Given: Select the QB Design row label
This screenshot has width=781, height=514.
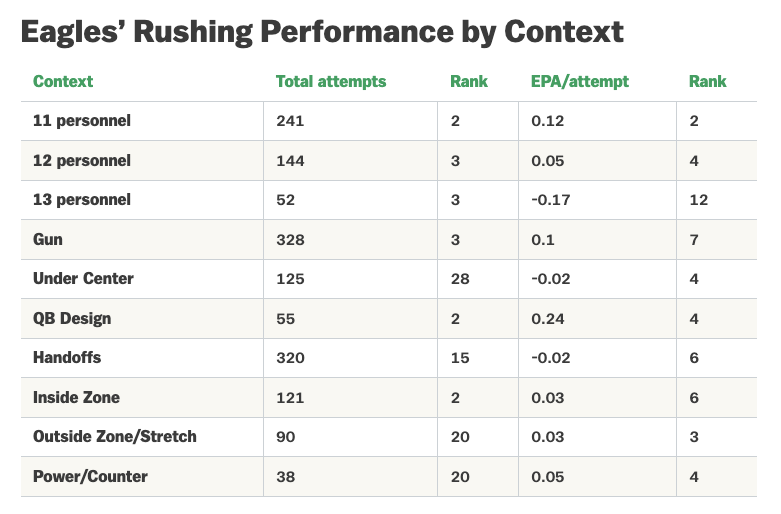Looking at the screenshot, I should click(72, 319).
